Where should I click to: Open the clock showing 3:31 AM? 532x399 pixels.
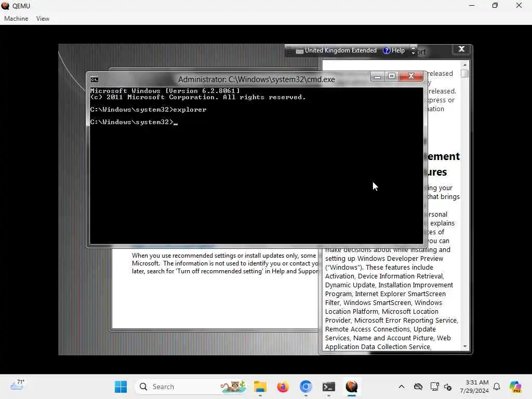pos(475,387)
